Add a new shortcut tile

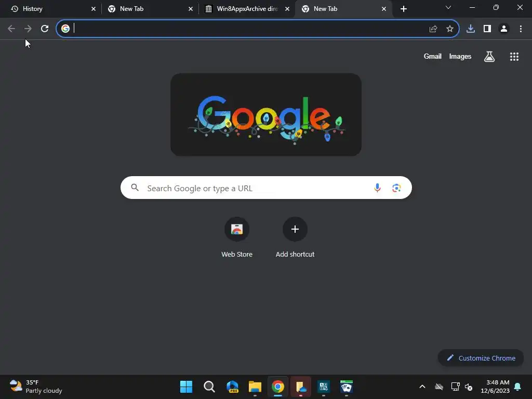[295, 238]
